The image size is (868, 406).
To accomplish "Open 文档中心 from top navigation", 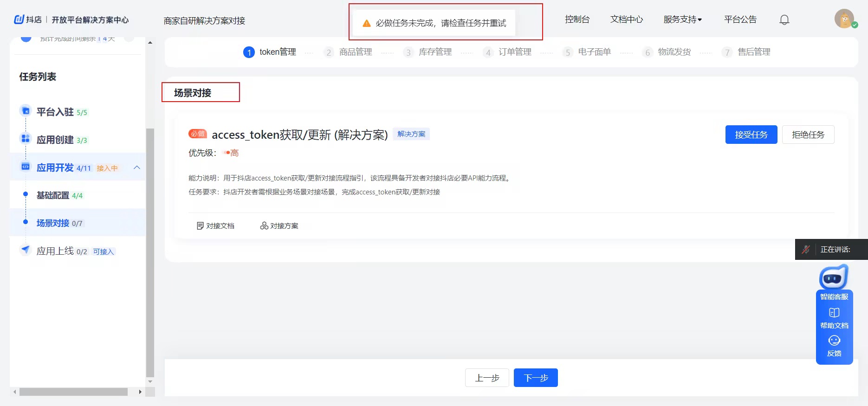I will 627,19.
